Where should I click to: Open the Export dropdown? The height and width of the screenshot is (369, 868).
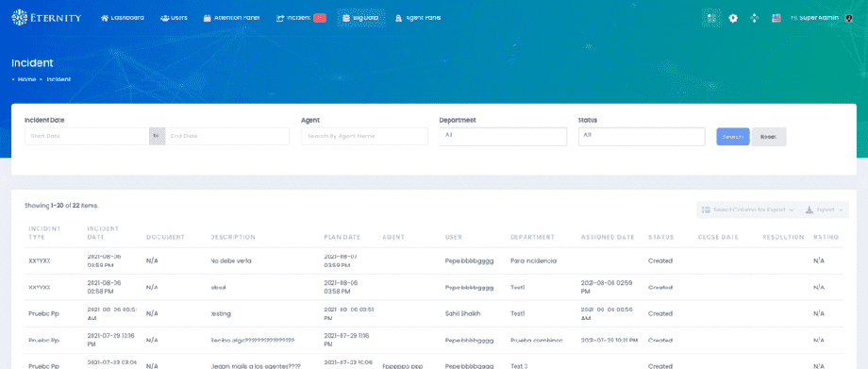(x=824, y=210)
